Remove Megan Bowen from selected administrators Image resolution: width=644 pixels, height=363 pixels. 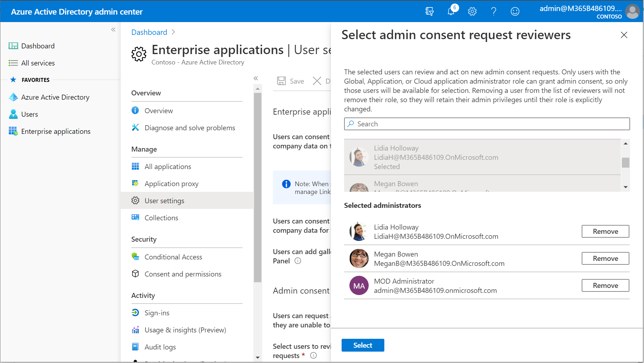point(606,258)
